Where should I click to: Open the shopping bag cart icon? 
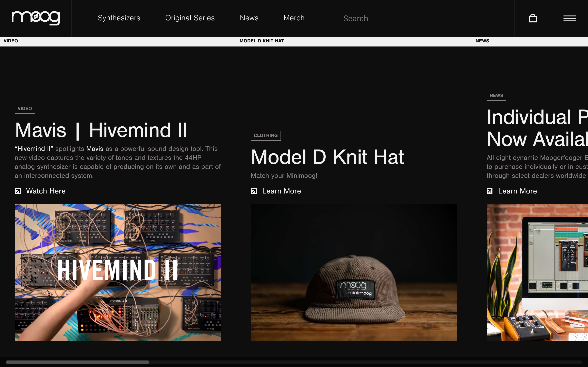pyautogui.click(x=533, y=18)
